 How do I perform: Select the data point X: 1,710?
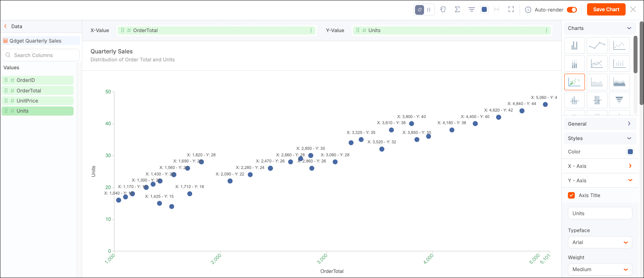(x=190, y=194)
